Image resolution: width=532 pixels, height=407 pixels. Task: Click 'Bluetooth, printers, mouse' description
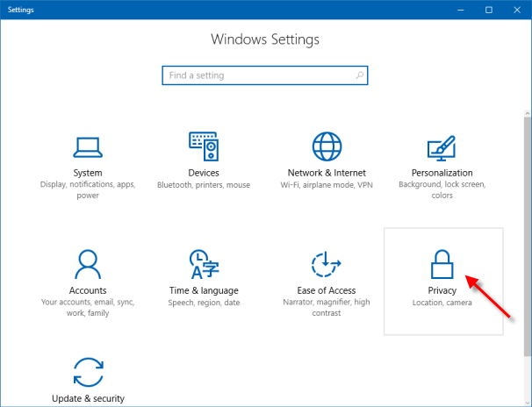coord(204,185)
